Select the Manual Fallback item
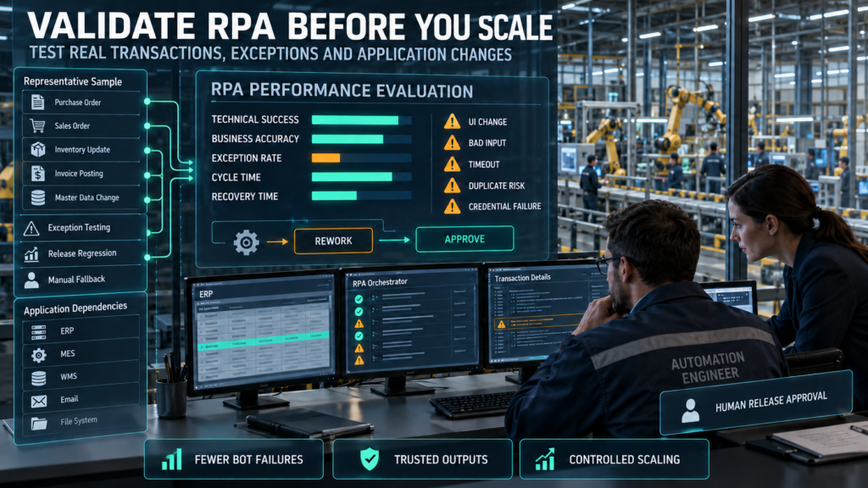Screen dimensions: 868x488 click(x=81, y=280)
